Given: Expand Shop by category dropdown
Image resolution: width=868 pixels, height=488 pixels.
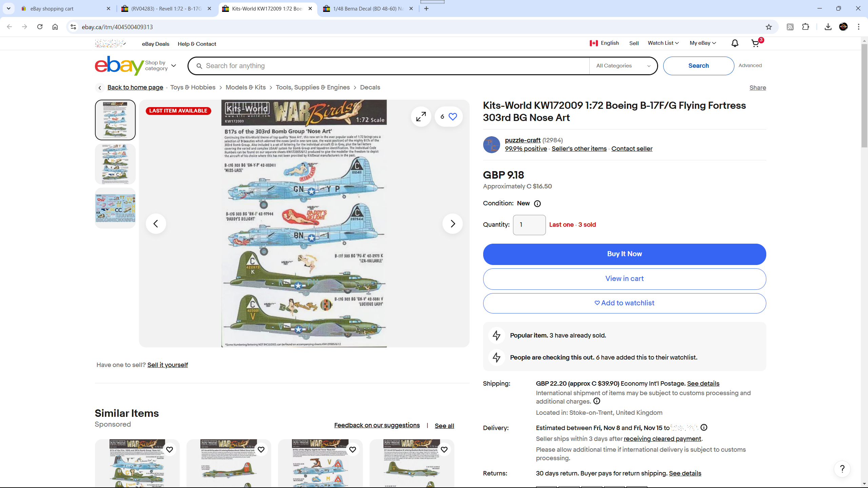Looking at the screenshot, I should click(161, 66).
